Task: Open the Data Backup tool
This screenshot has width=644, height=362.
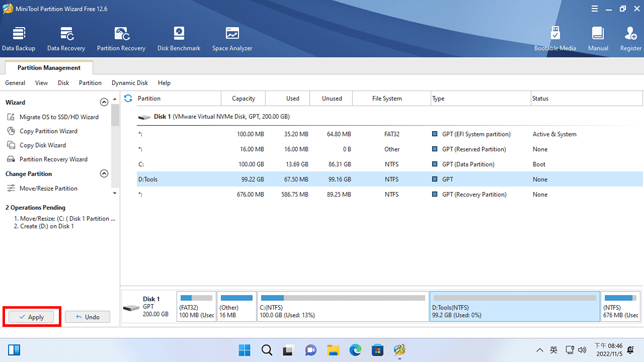Action: [19, 38]
